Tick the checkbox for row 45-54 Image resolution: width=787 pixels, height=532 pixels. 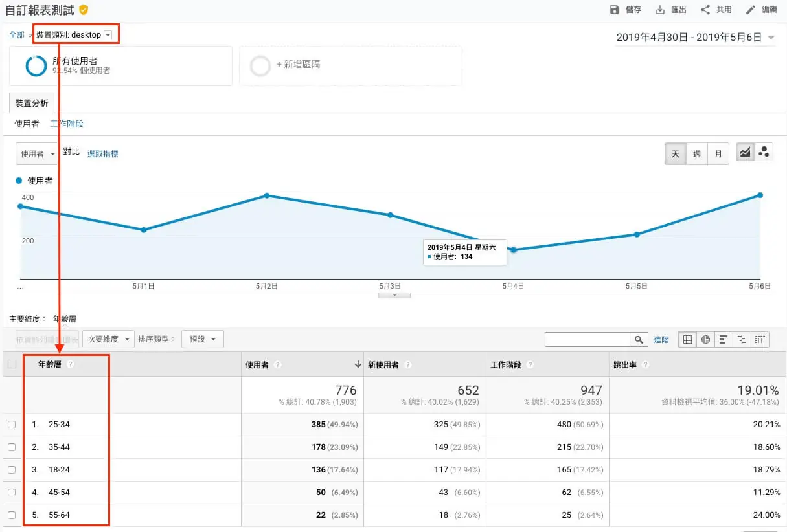tap(12, 493)
